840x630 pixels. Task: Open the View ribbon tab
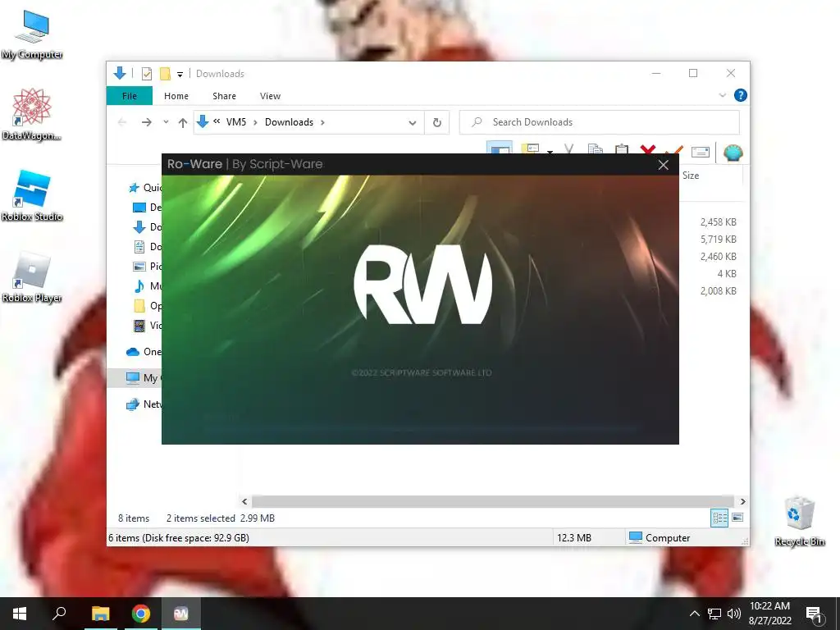tap(270, 96)
